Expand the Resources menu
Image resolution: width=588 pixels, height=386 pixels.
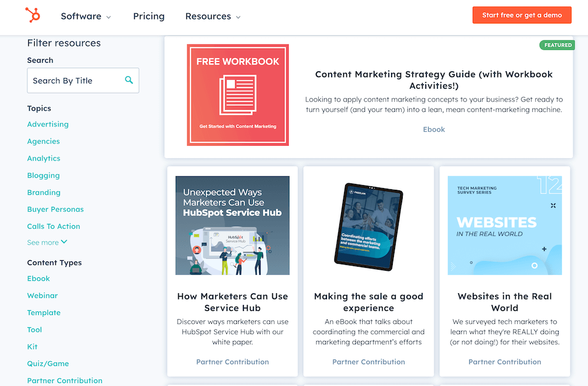pyautogui.click(x=213, y=16)
